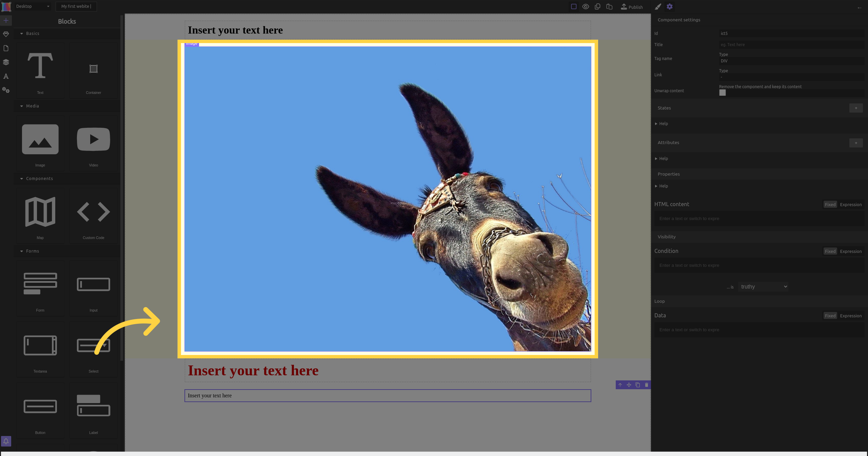Expand Help under Properties
This screenshot has width=868, height=456.
pos(662,186)
